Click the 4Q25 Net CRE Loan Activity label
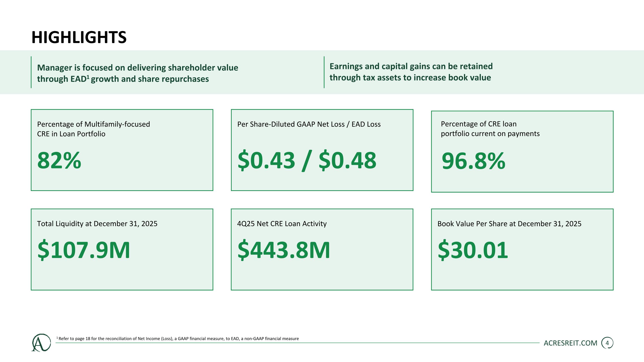The image size is (644, 362). tap(282, 224)
